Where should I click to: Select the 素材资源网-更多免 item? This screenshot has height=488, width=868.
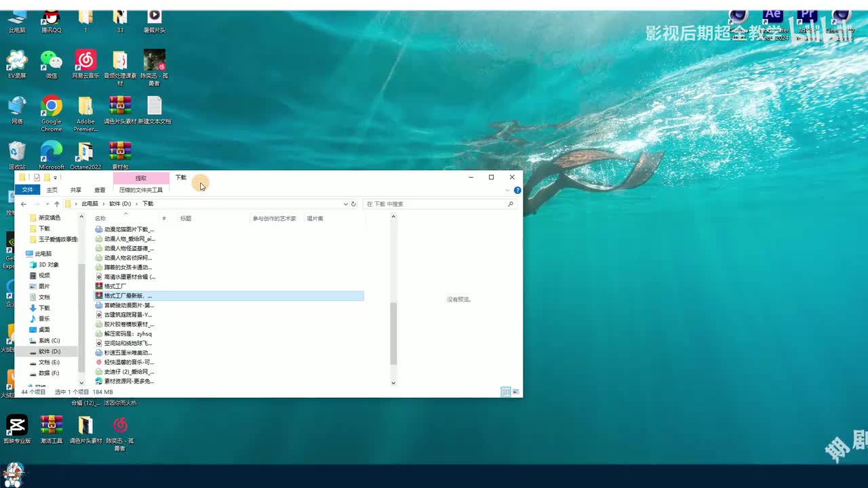pyautogui.click(x=125, y=381)
